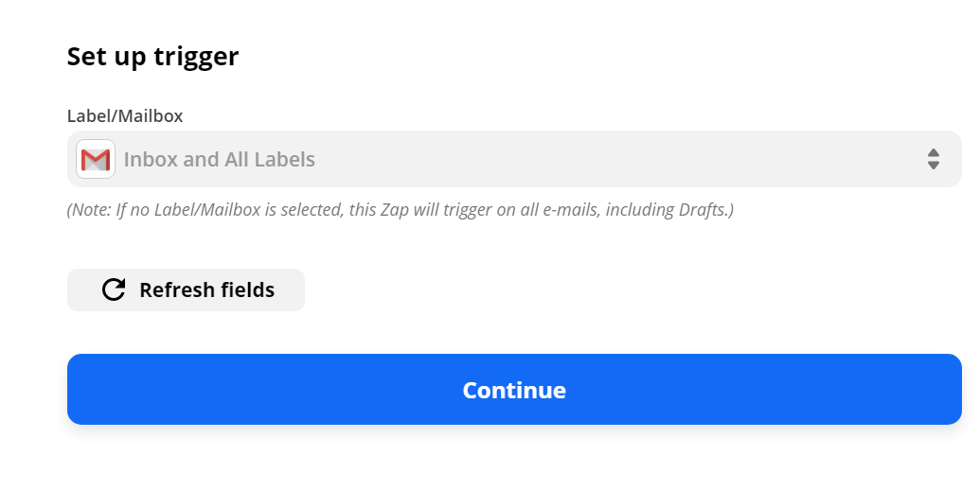
Task: Click the Zap note text below the dropdown
Action: (400, 210)
